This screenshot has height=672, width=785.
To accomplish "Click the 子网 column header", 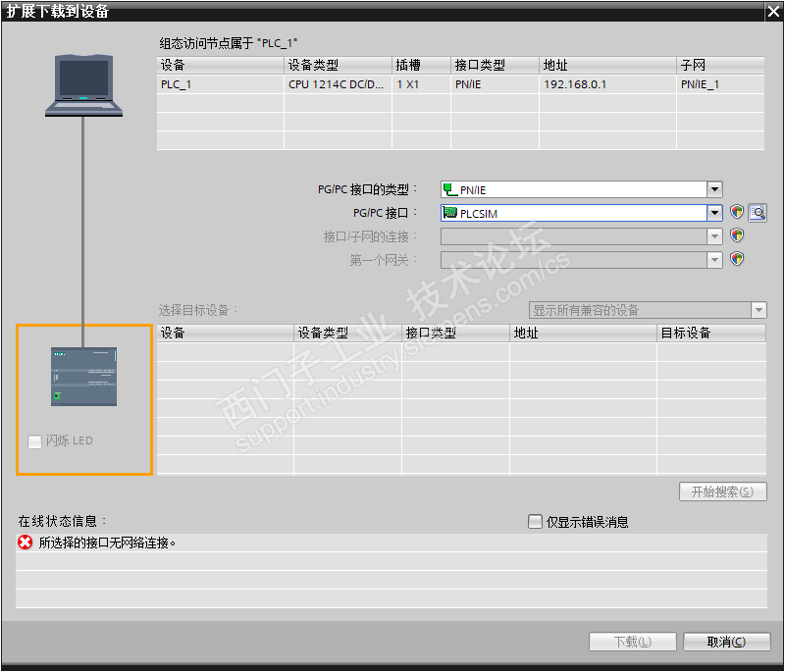I will pos(720,65).
